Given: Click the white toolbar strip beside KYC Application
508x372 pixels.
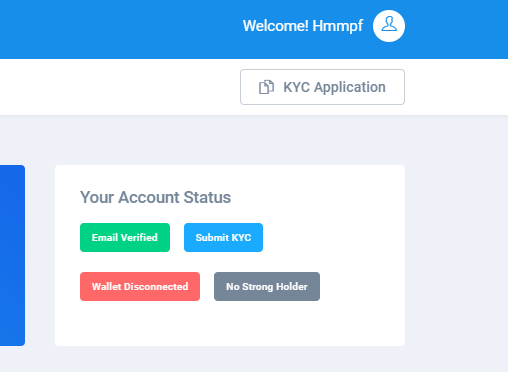Looking at the screenshot, I should point(120,87).
